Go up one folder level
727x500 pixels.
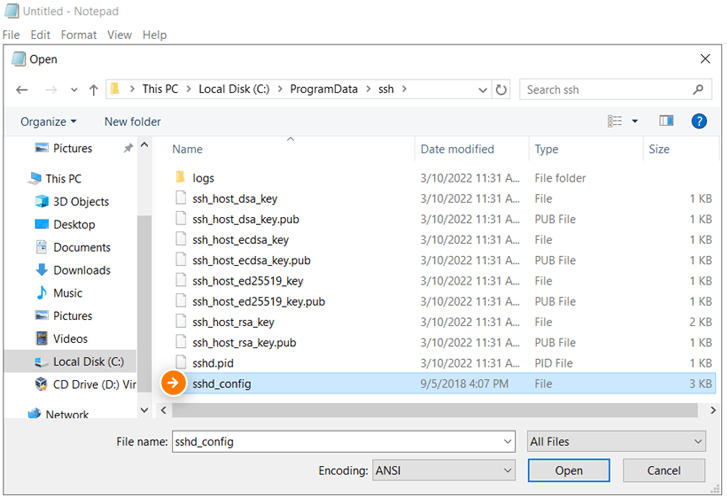(94, 90)
